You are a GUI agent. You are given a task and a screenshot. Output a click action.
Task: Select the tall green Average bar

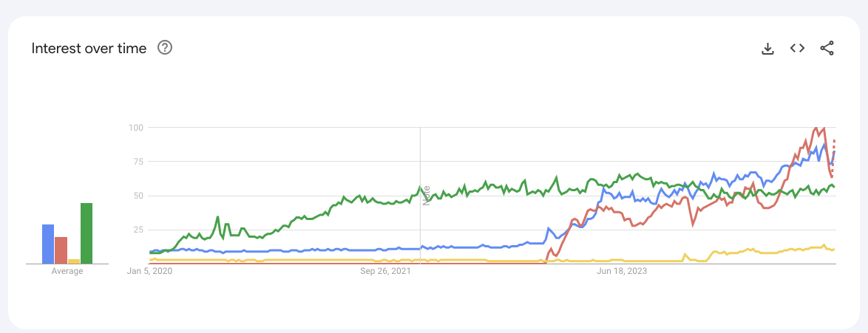[87, 233]
